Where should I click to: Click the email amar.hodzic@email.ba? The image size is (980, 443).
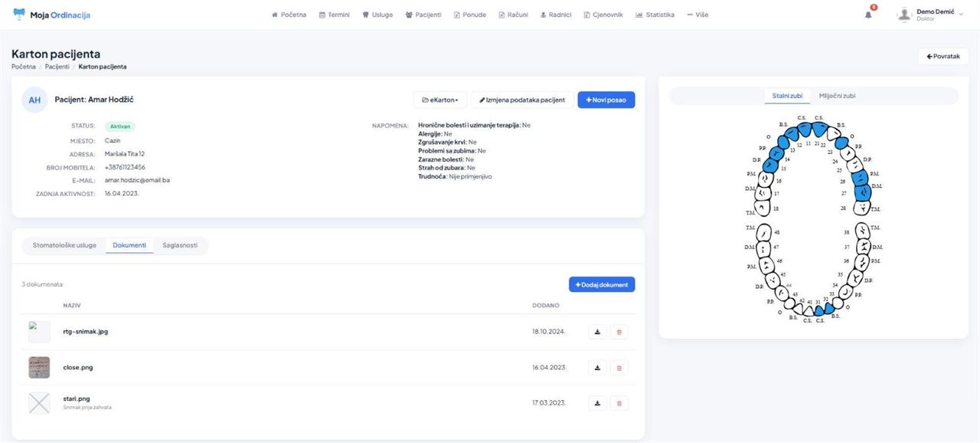click(137, 180)
